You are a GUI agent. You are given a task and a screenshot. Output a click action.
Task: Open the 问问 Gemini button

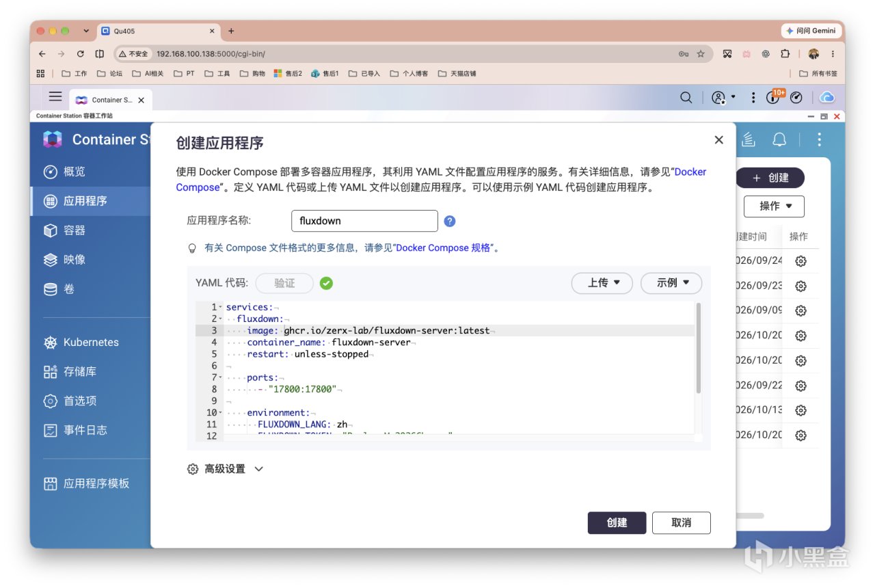click(x=811, y=31)
